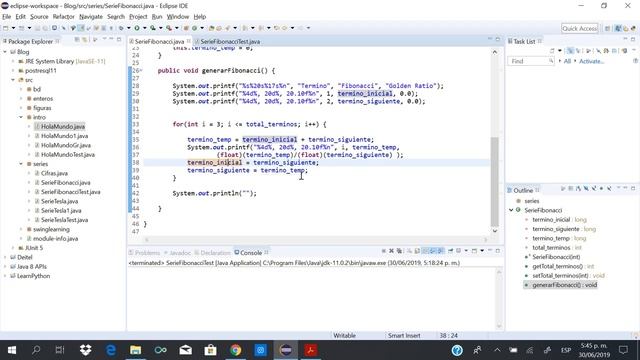Select module-info.java file
640x360 pixels.
tap(56, 238)
